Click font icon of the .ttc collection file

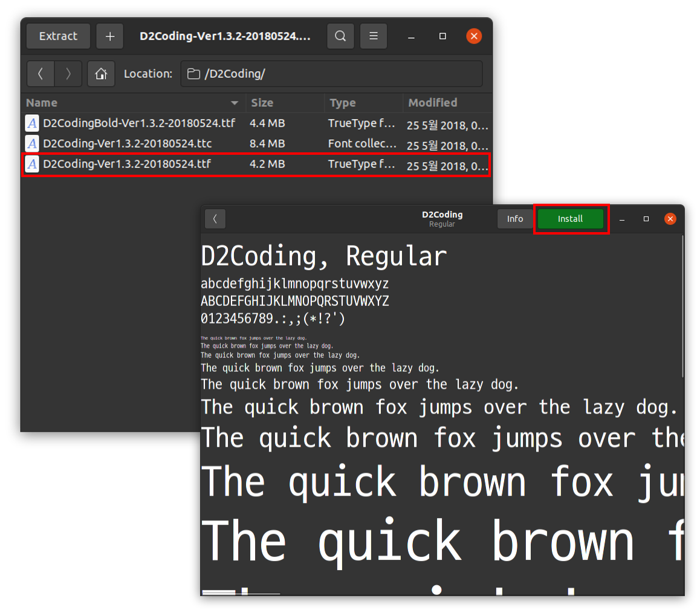(31, 144)
